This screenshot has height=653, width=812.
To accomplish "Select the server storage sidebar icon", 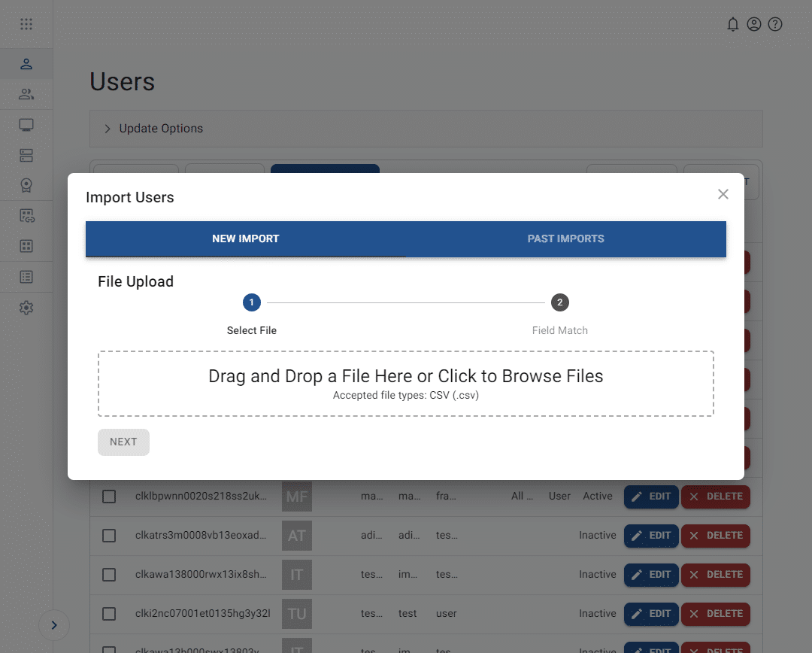I will [x=26, y=154].
